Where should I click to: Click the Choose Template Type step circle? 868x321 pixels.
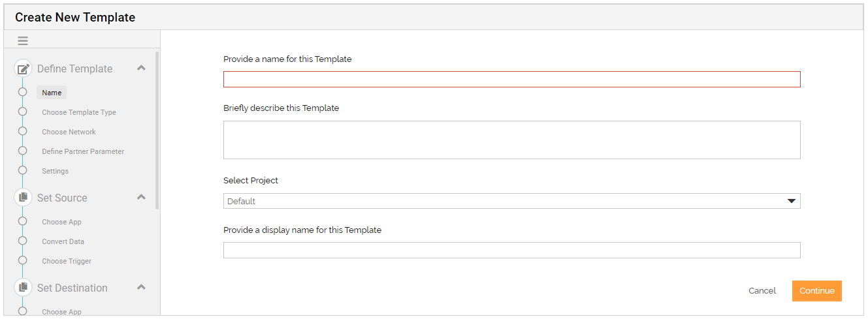(23, 112)
